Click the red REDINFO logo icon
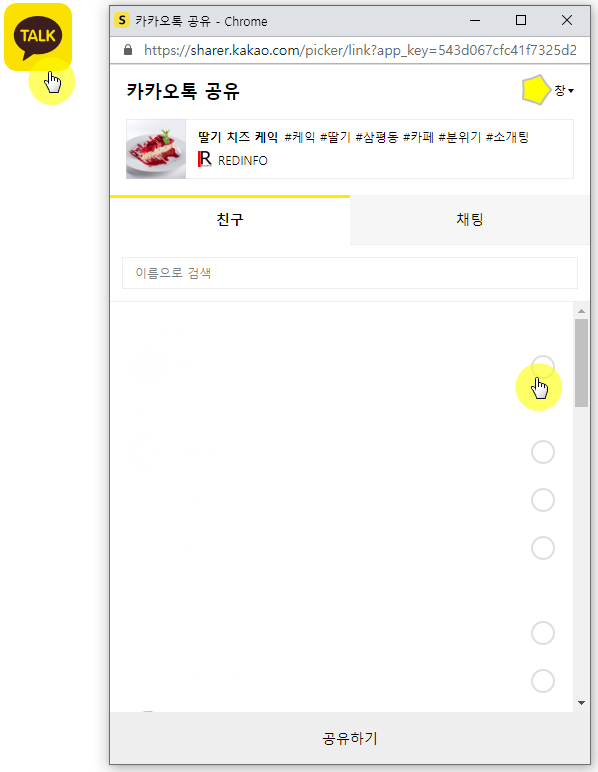The width and height of the screenshot is (598, 772). click(x=205, y=160)
